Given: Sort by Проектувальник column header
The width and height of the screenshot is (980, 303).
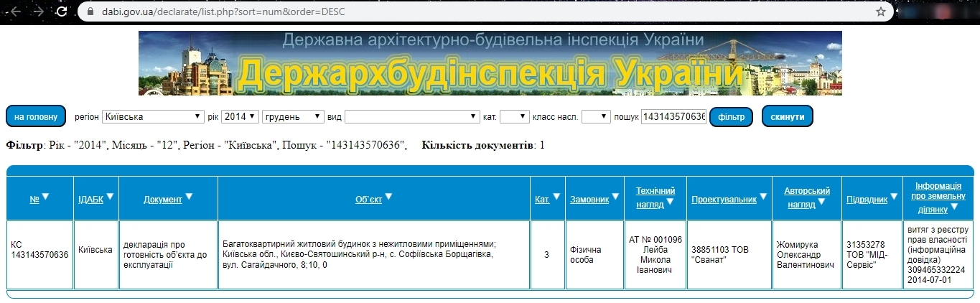Looking at the screenshot, I should click(x=724, y=199).
